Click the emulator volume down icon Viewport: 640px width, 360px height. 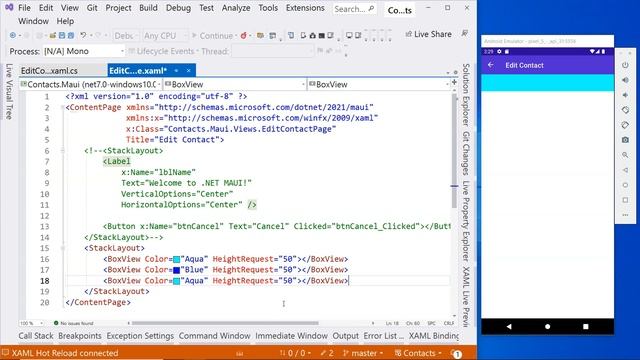click(x=625, y=95)
